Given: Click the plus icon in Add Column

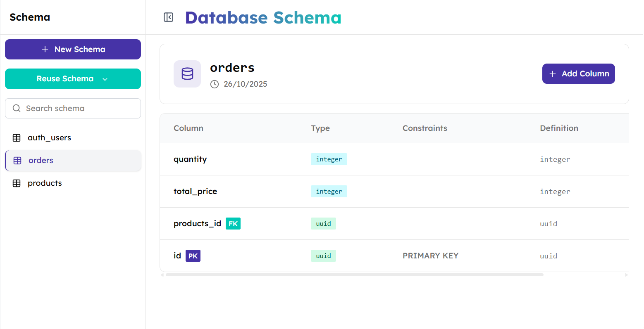Looking at the screenshot, I should 553,74.
